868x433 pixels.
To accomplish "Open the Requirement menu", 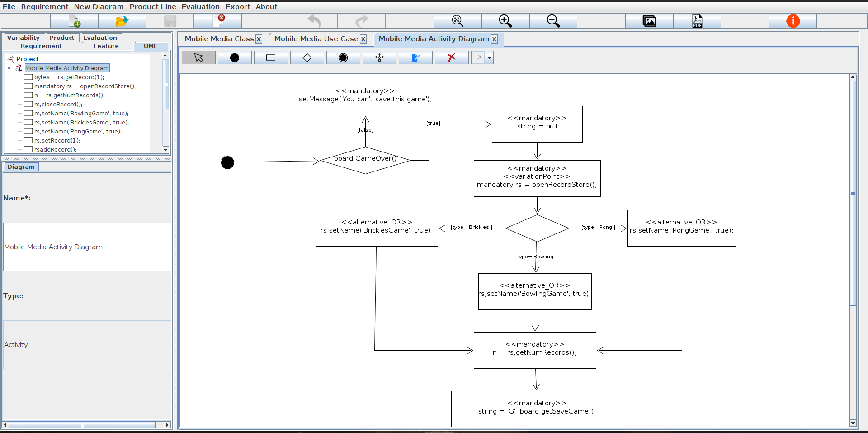I will pyautogui.click(x=45, y=7).
